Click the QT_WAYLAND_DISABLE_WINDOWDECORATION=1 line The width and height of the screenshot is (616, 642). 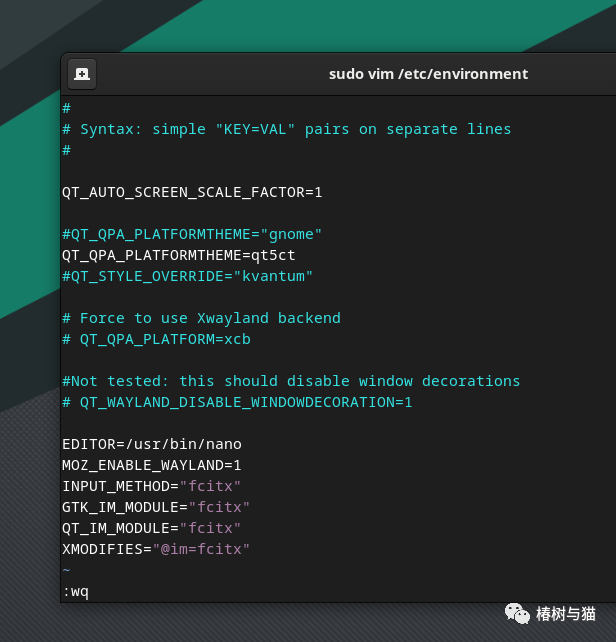237,402
